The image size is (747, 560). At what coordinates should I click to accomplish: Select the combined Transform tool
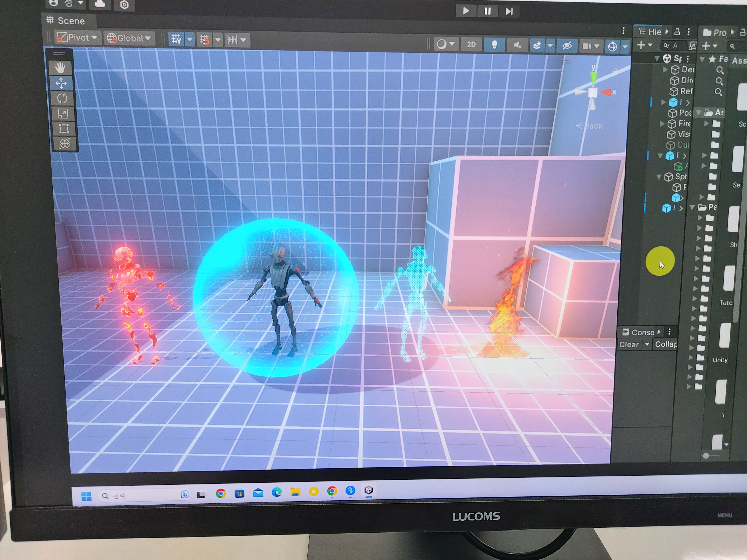(64, 144)
